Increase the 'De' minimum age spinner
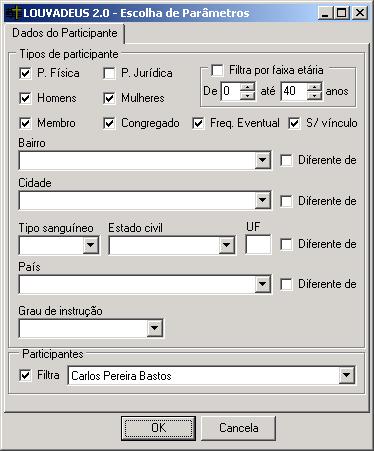The height and width of the screenshot is (451, 374). [248, 87]
